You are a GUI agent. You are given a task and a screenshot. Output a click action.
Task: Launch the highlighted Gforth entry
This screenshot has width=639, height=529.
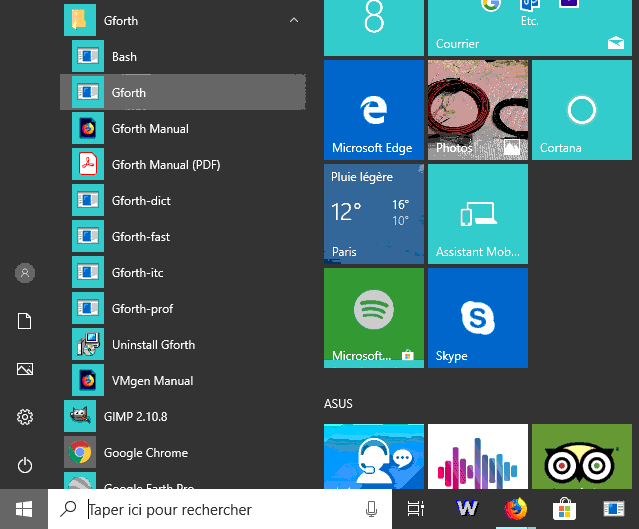pyautogui.click(x=183, y=92)
